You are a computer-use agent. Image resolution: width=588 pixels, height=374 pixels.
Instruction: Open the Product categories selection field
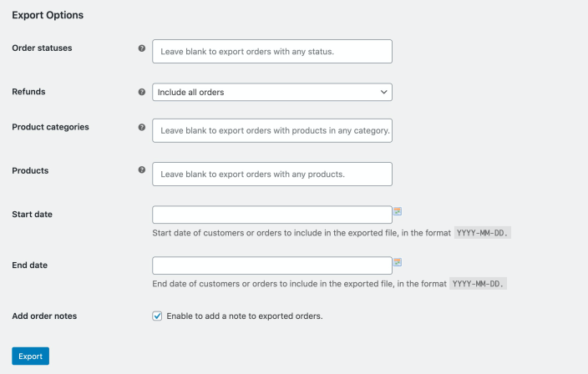pyautogui.click(x=272, y=130)
